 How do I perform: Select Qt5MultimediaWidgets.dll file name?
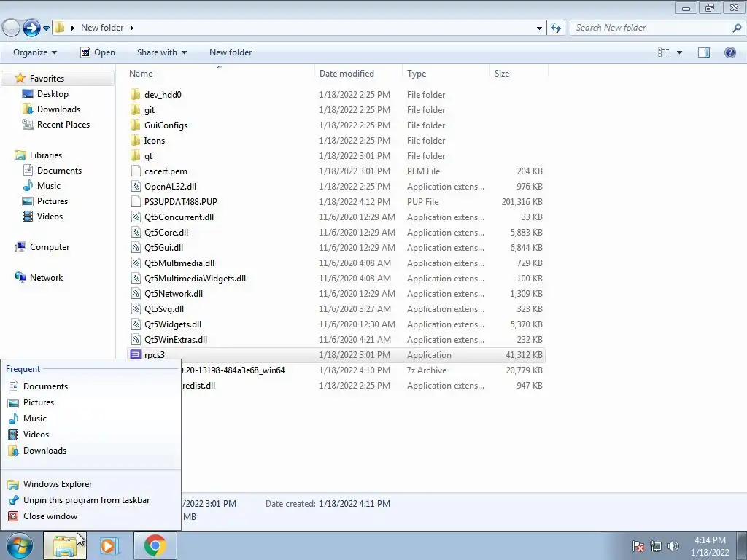(195, 278)
